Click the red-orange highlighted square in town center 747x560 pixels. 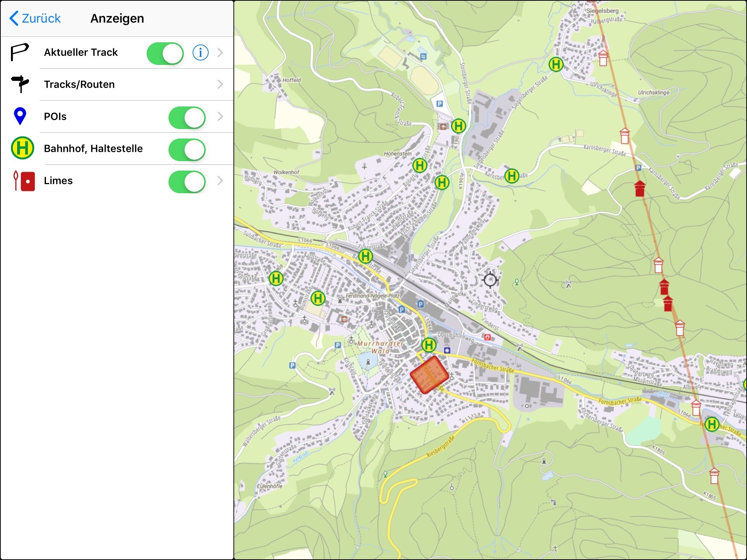(429, 375)
